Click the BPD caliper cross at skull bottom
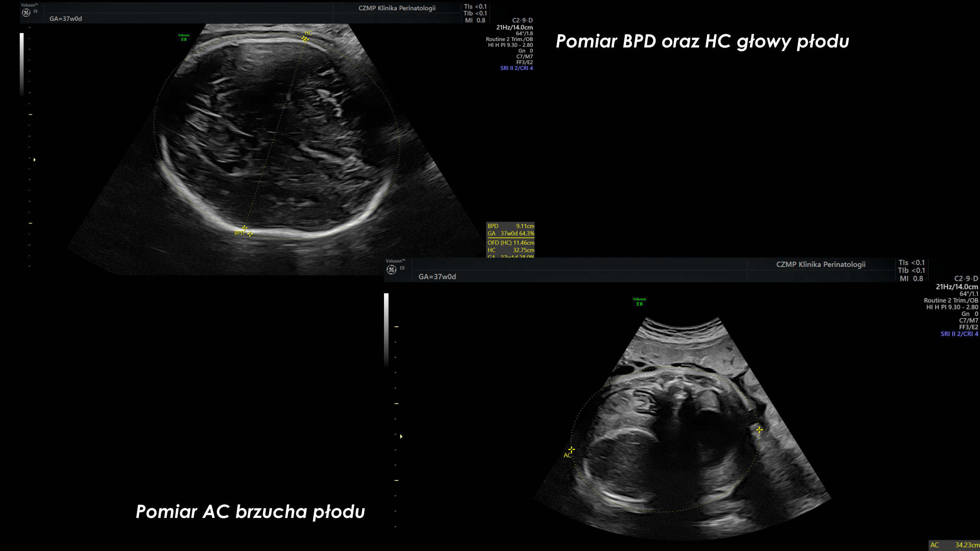The image size is (980, 551). click(245, 228)
